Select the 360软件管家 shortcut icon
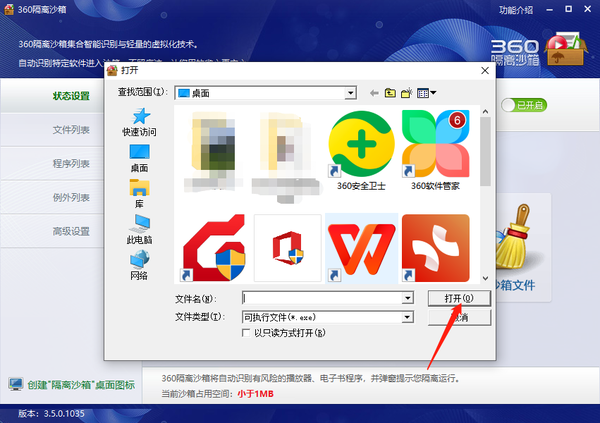The image size is (600, 423). [435, 144]
